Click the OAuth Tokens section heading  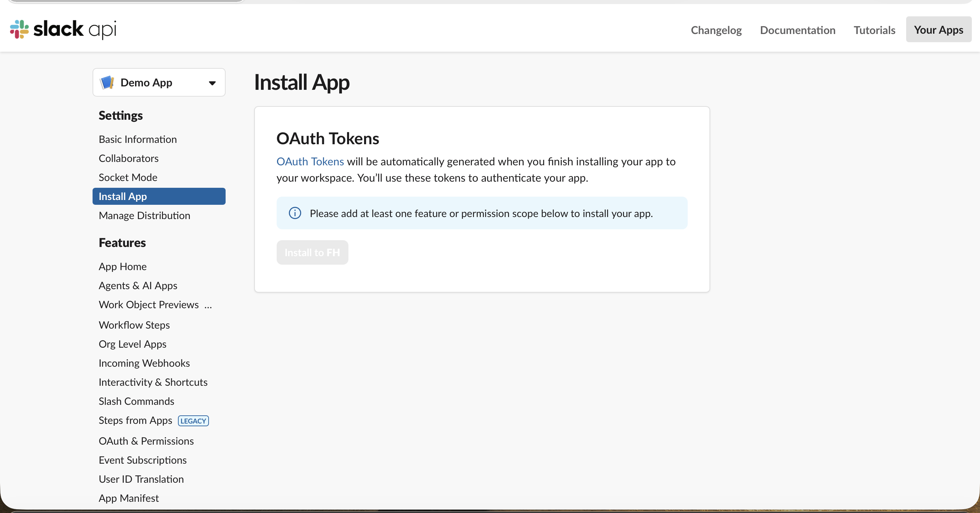click(x=328, y=138)
